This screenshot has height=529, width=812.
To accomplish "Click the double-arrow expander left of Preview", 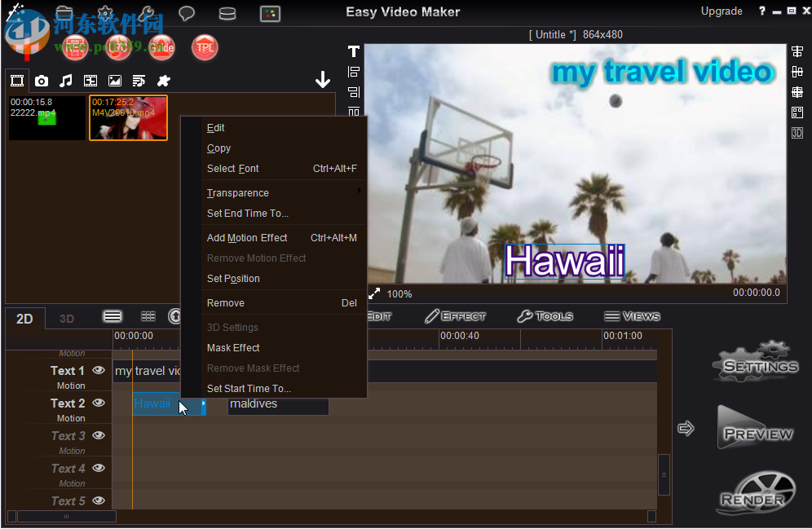I will point(686,427).
